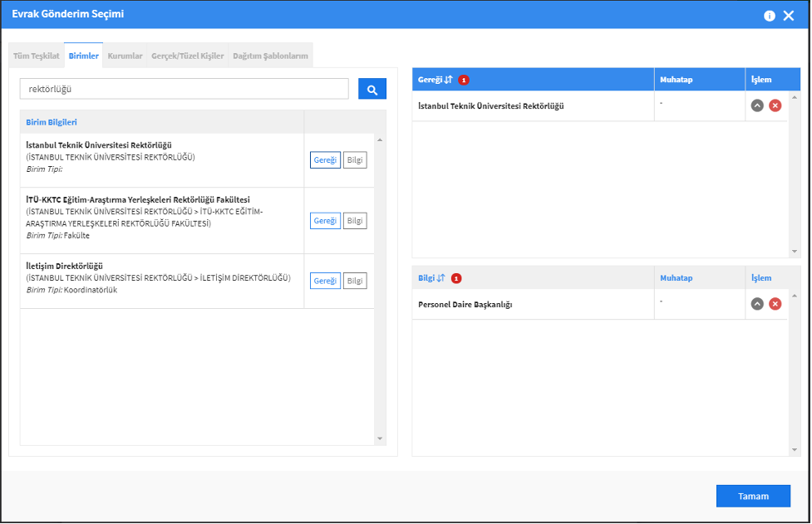Viewport: 812px width, 524px height.
Task: Move up İstanbul Teknik Üniversitesi Rektörlüğü in Gereği list
Action: (757, 105)
